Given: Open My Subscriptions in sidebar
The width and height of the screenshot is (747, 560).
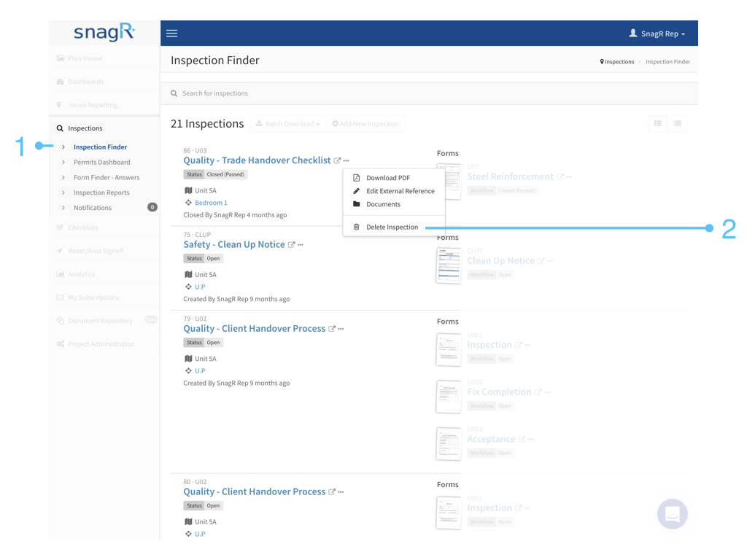Looking at the screenshot, I should [93, 297].
